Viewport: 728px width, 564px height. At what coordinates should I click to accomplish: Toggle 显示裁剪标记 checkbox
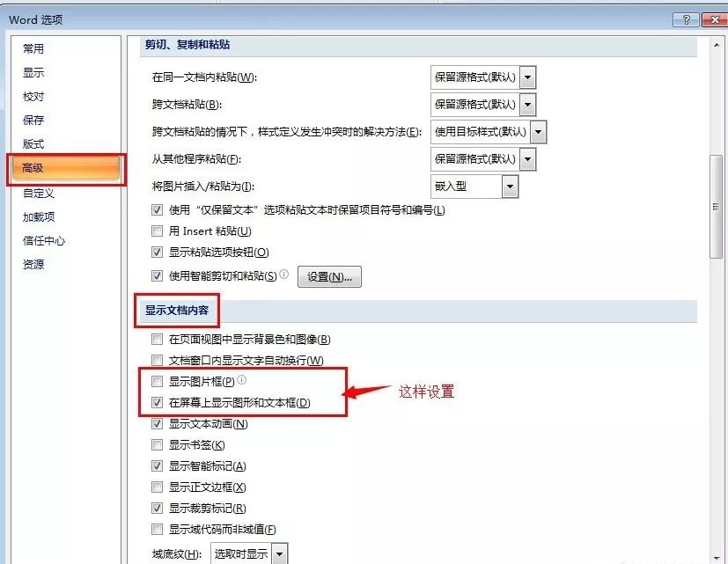pyautogui.click(x=157, y=508)
